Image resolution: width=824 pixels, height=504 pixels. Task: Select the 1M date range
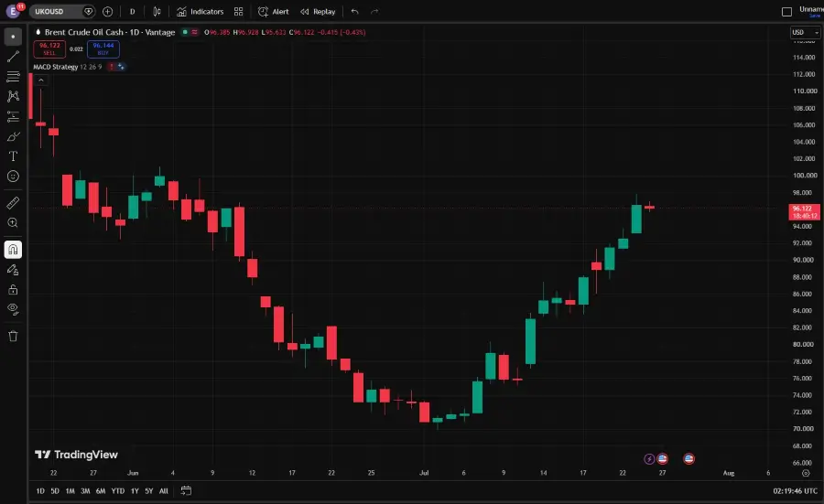70,491
